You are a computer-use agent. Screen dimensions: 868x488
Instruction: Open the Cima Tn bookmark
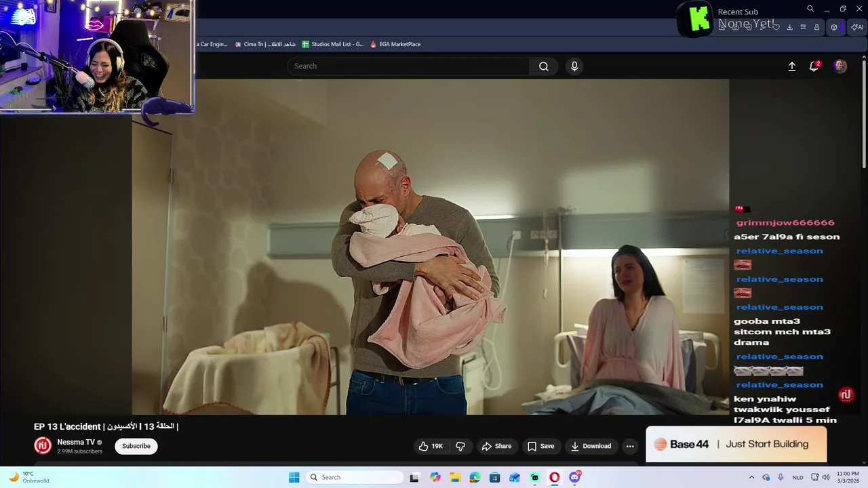[x=265, y=44]
